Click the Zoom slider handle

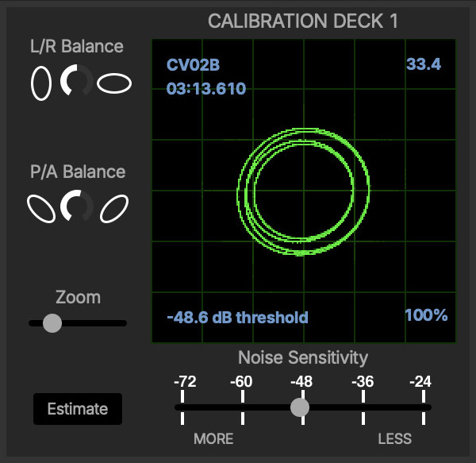coord(52,323)
